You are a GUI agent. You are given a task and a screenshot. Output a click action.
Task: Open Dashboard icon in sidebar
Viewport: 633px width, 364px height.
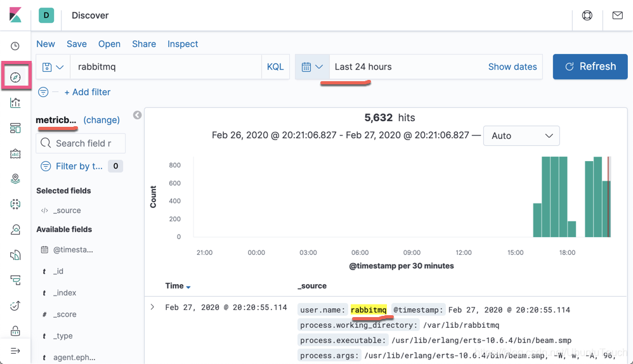click(15, 128)
